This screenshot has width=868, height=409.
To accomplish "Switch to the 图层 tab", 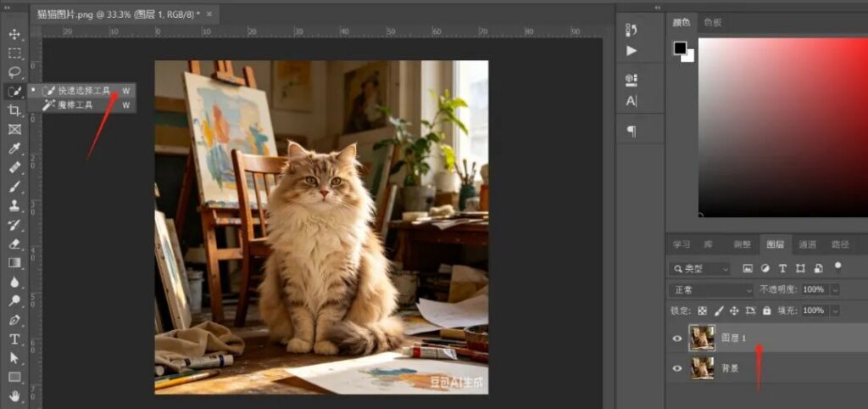I will [x=775, y=244].
